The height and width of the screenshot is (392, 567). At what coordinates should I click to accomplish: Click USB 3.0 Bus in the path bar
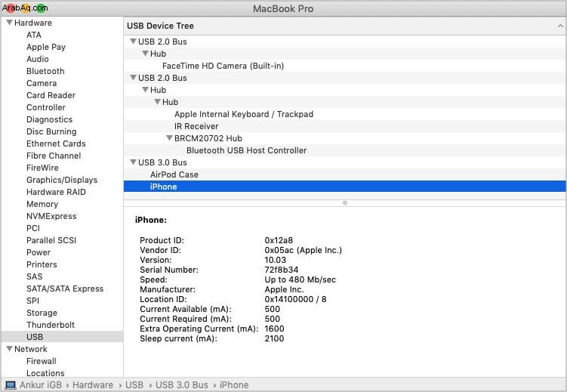point(181,385)
